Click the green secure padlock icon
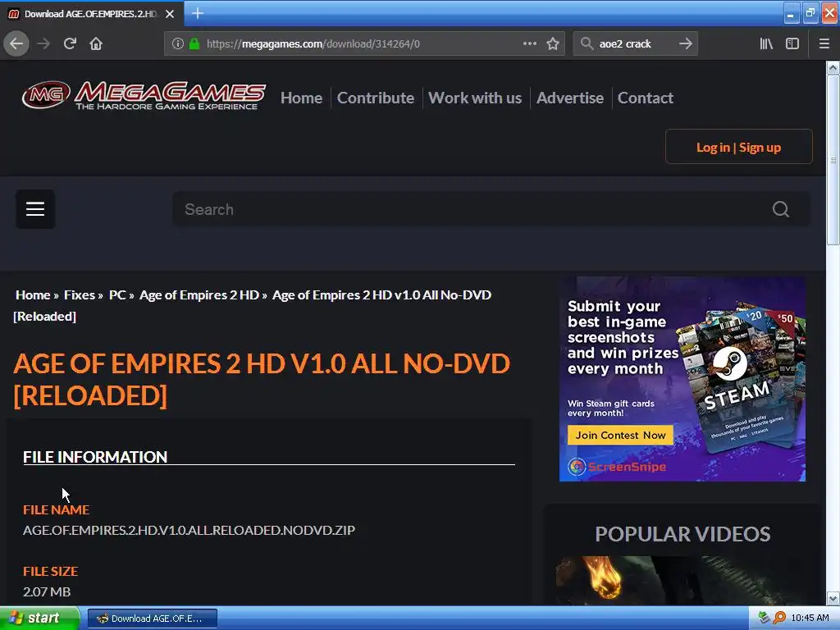The image size is (840, 630). [194, 43]
